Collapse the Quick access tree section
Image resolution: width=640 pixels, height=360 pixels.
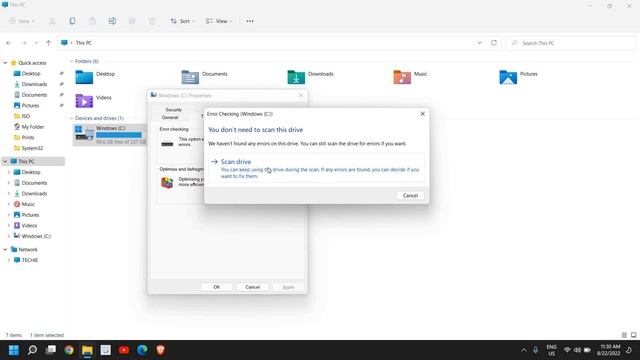(5, 63)
